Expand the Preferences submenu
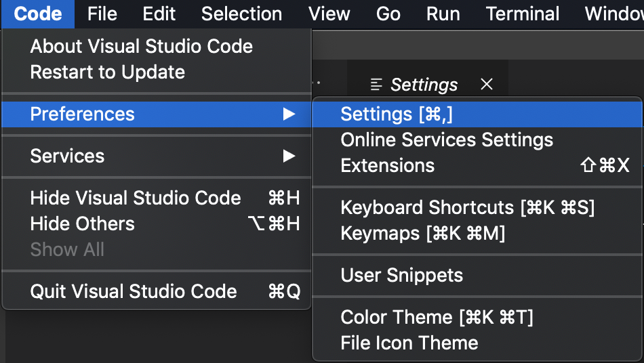Viewport: 644px width, 363px height. point(157,114)
